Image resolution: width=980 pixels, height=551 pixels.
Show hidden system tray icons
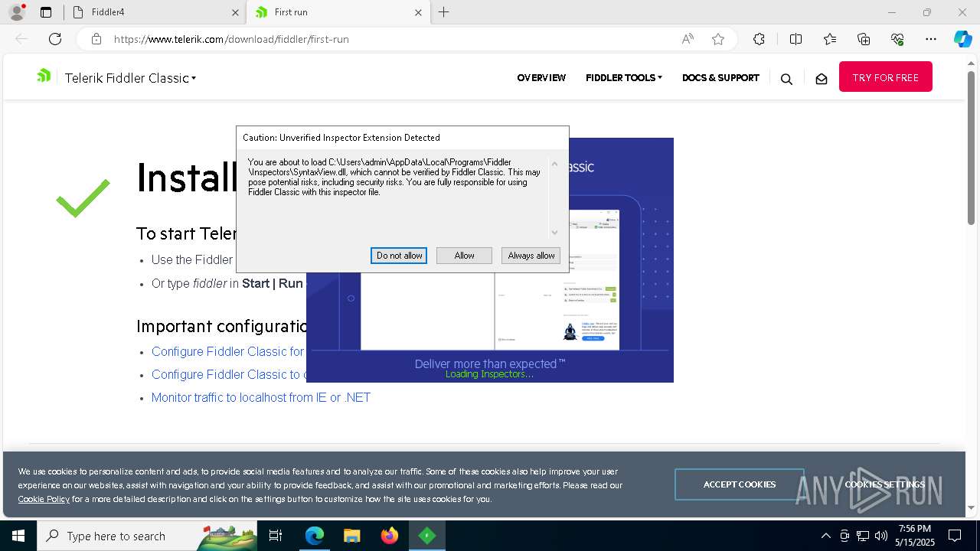(x=825, y=536)
